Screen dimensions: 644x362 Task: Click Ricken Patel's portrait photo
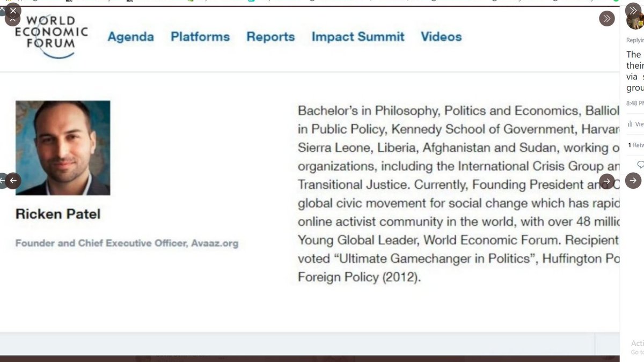[63, 148]
